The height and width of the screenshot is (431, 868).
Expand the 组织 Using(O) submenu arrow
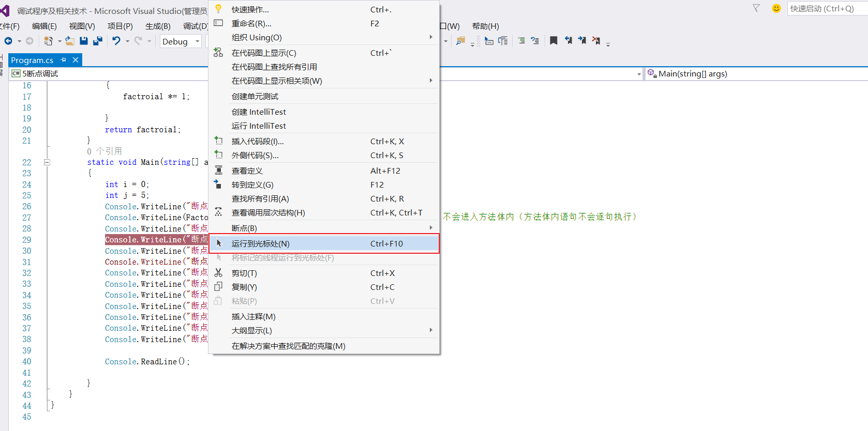431,37
